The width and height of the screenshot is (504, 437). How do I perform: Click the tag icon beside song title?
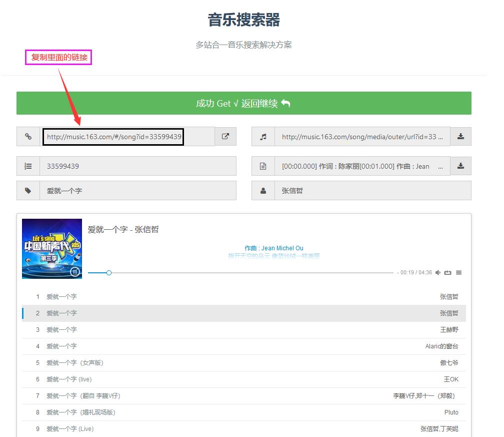pos(28,191)
